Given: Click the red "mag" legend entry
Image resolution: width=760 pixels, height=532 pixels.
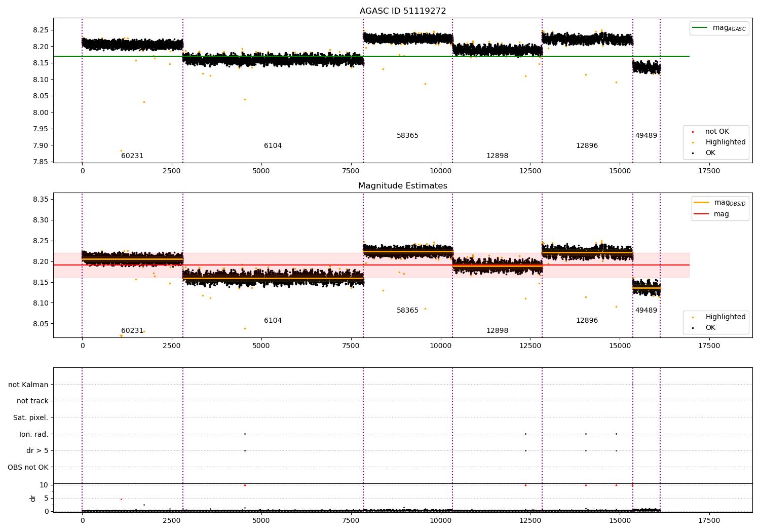Looking at the screenshot, I should 711,214.
